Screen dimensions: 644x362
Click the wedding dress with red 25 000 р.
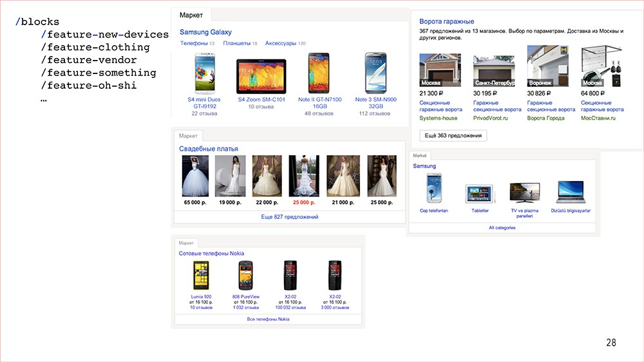point(304,176)
